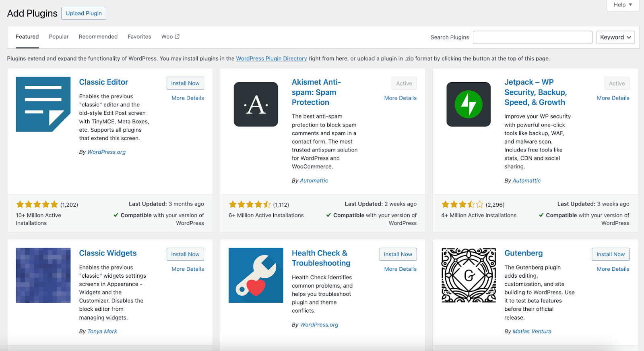Click Jetpack star rating

[x=462, y=204]
